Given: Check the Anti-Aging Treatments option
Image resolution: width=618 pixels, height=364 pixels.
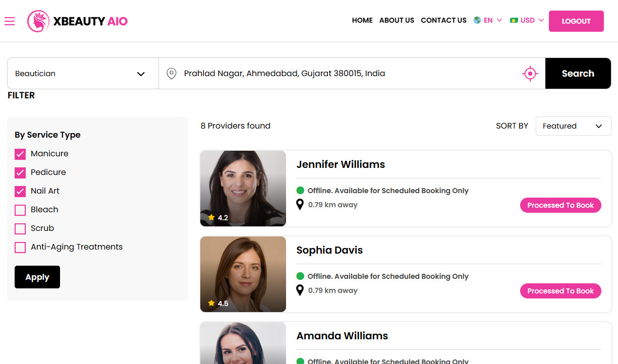Looking at the screenshot, I should (20, 247).
